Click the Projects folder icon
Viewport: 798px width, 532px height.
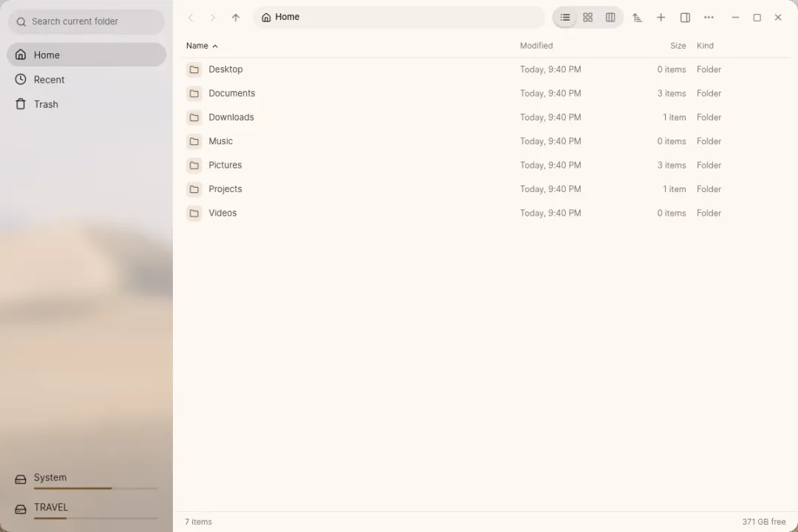tap(194, 189)
